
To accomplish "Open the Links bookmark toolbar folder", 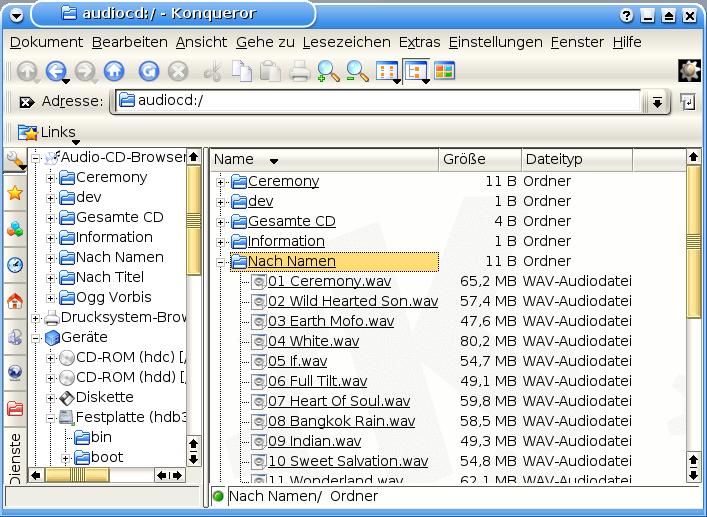I will (x=46, y=132).
